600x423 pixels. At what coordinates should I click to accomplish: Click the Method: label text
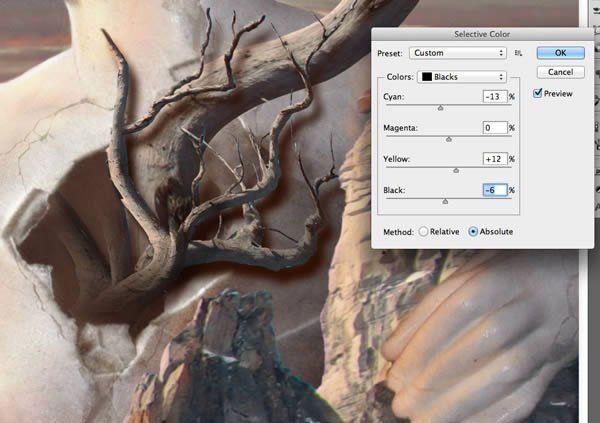pos(398,232)
